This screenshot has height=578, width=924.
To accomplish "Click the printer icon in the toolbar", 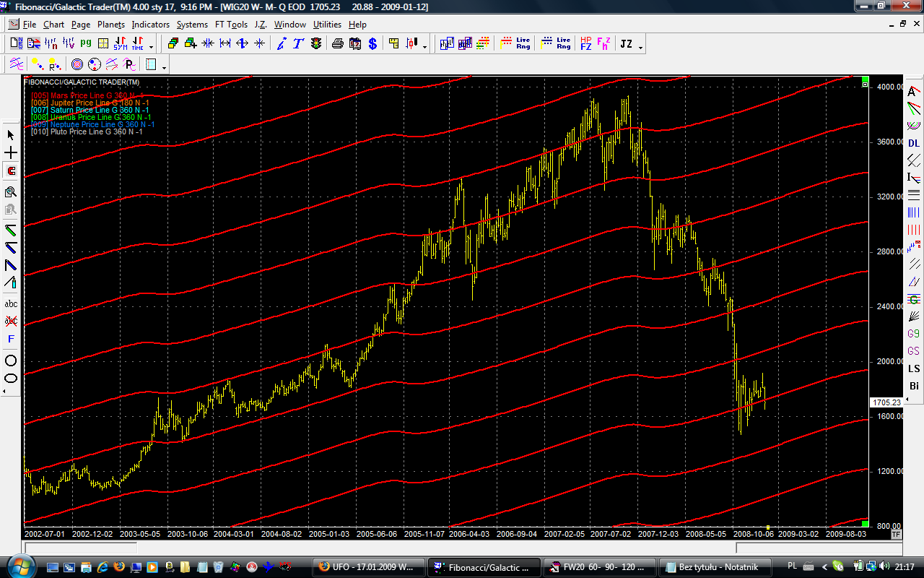I will coord(338,44).
